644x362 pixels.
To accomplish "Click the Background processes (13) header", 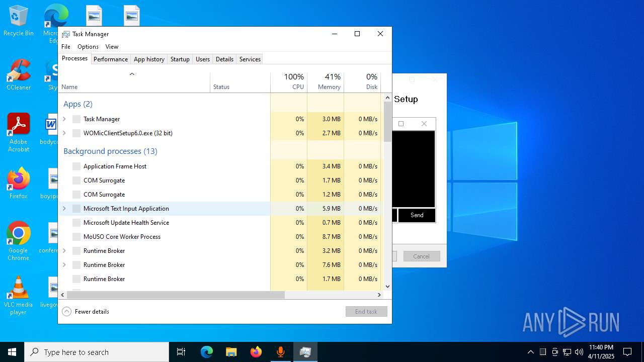I will click(110, 151).
